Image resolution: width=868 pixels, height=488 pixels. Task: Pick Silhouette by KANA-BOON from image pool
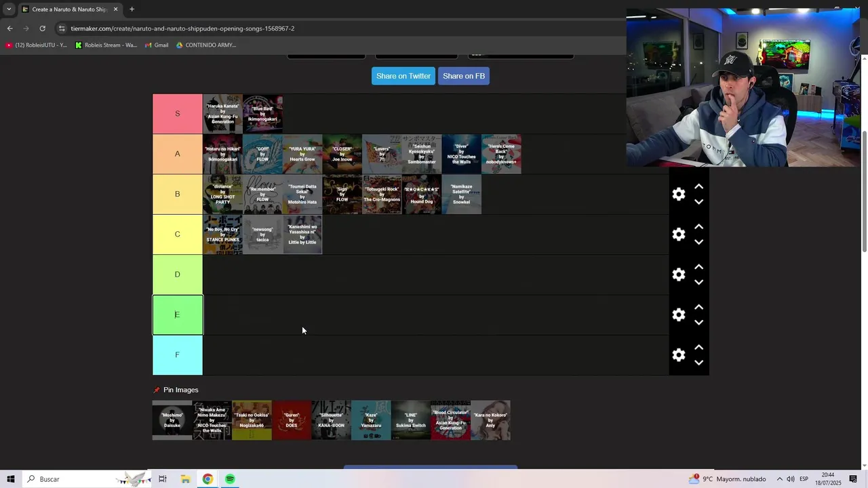click(x=332, y=420)
